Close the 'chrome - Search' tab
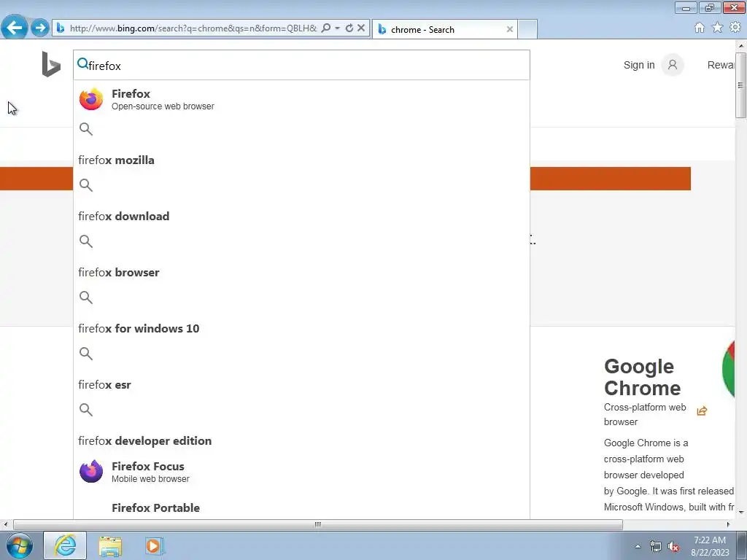The width and height of the screenshot is (747, 560). (x=510, y=29)
